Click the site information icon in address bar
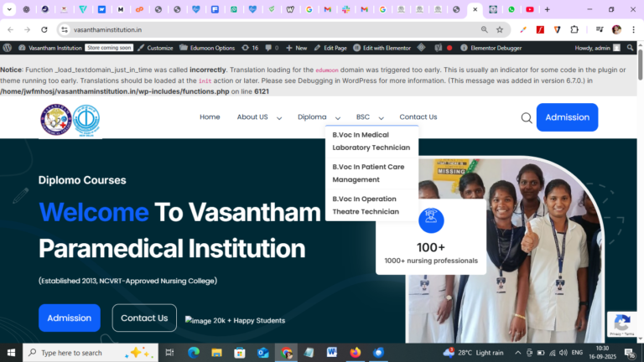Screen dimensions: 644x362 (x=65, y=29)
